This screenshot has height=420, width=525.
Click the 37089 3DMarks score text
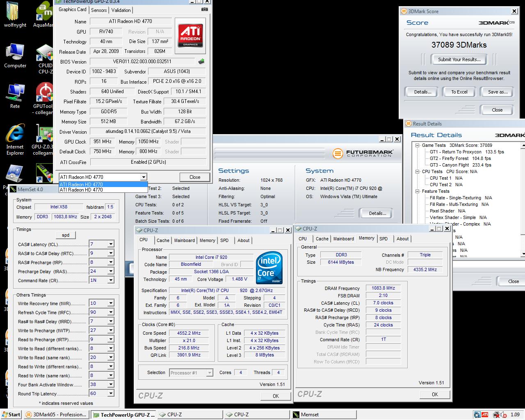[459, 45]
